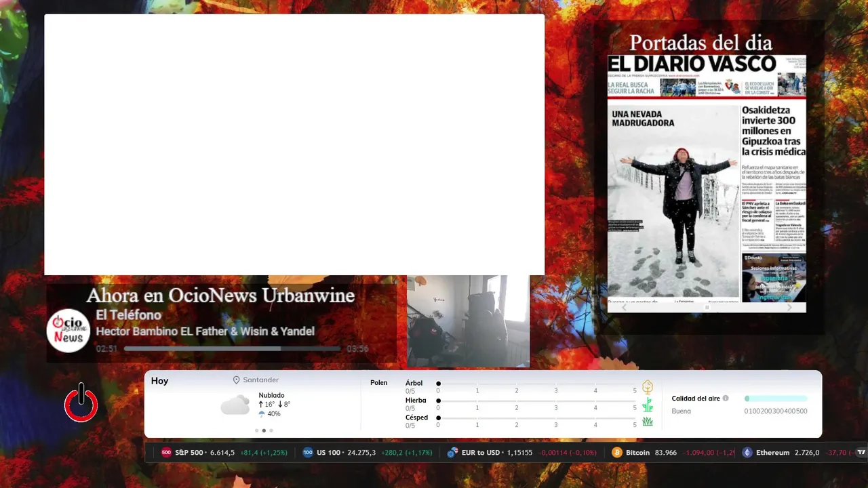Select the third weather card pagination dot

click(x=271, y=430)
